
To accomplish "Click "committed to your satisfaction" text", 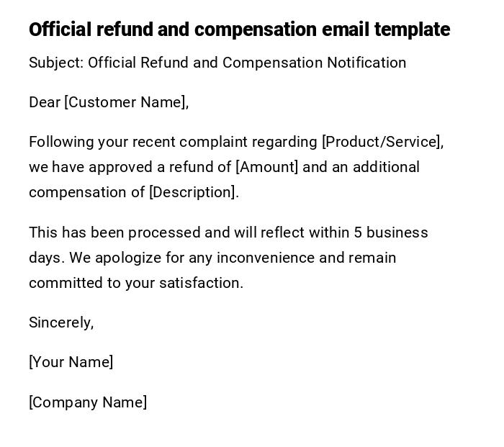I will pyautogui.click(x=136, y=283).
